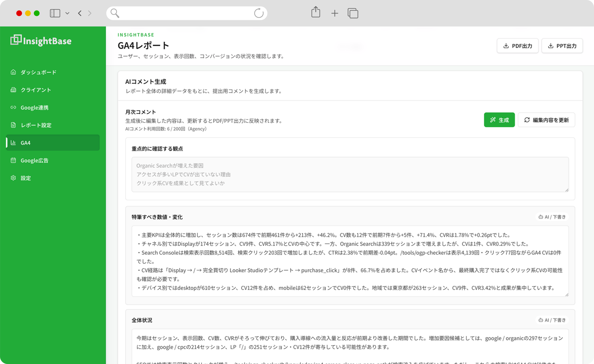Screen dimensions: 594x364
Task: Open the browser share icon
Action: [x=316, y=12]
